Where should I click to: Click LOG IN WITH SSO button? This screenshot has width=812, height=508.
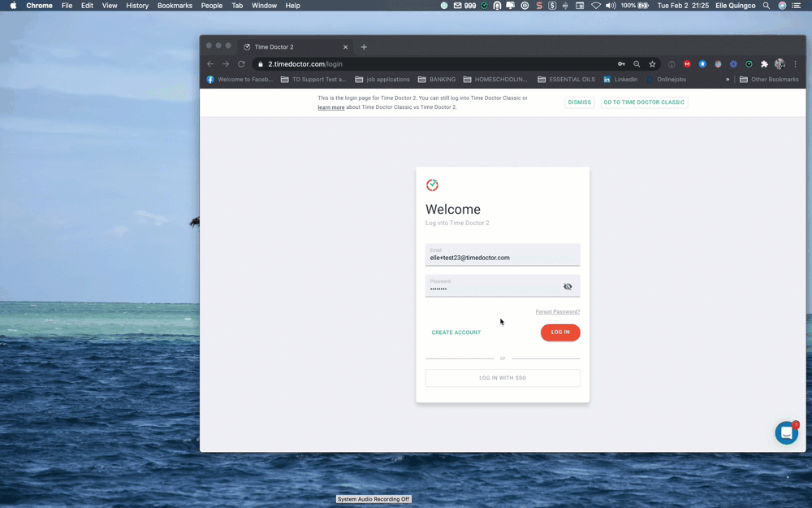pyautogui.click(x=503, y=378)
